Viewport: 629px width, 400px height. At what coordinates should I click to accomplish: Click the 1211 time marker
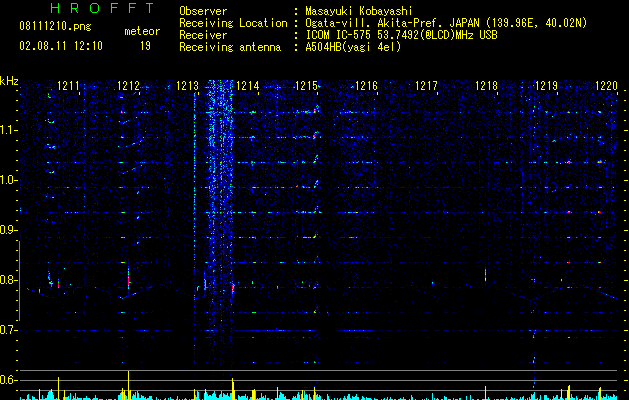[69, 85]
